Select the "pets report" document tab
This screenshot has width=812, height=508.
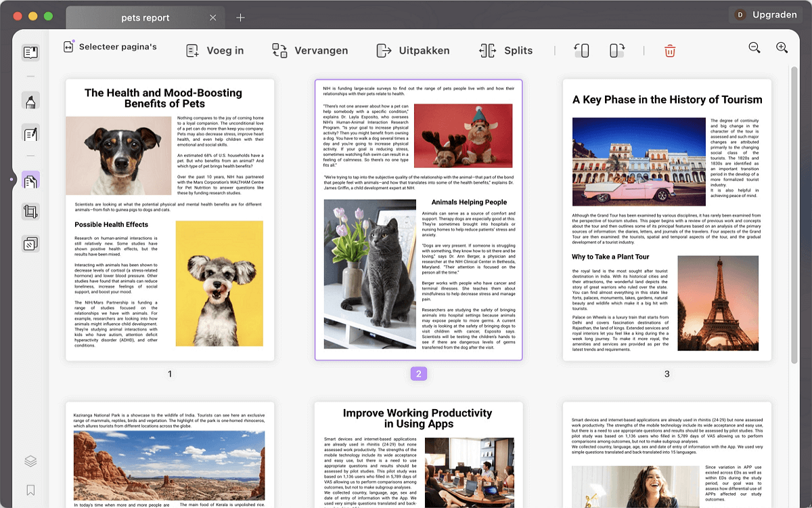[144, 18]
